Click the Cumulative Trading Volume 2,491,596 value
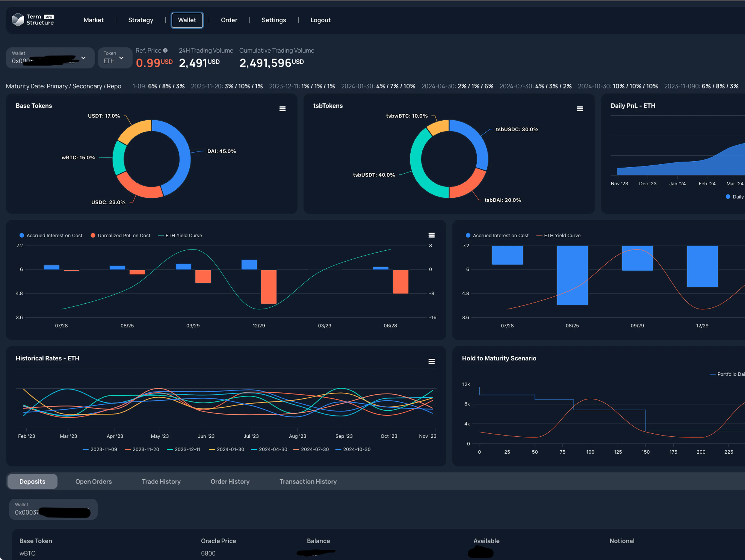This screenshot has width=745, height=560. [x=271, y=63]
